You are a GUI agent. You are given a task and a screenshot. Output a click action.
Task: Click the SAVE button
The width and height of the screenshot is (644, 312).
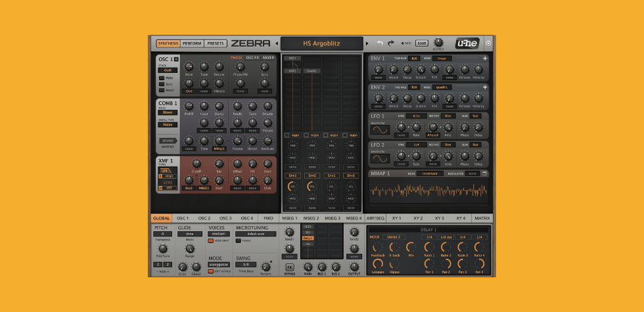422,43
